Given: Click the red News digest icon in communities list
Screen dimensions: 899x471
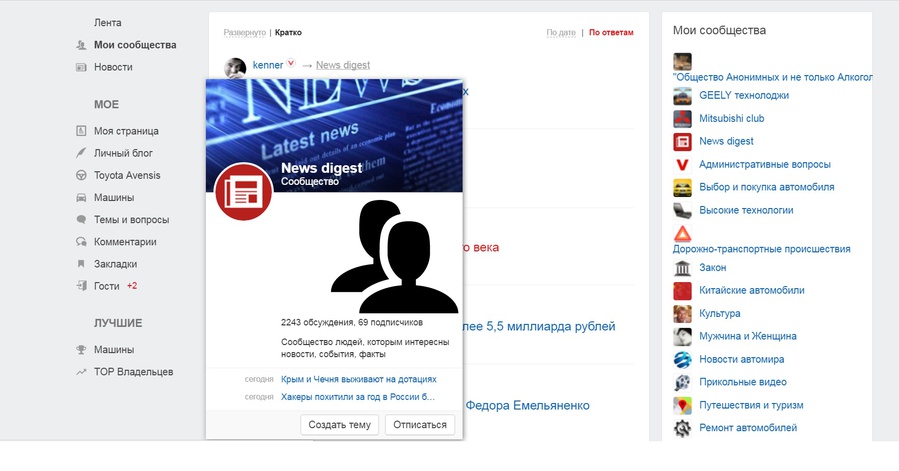Looking at the screenshot, I should 682,142.
